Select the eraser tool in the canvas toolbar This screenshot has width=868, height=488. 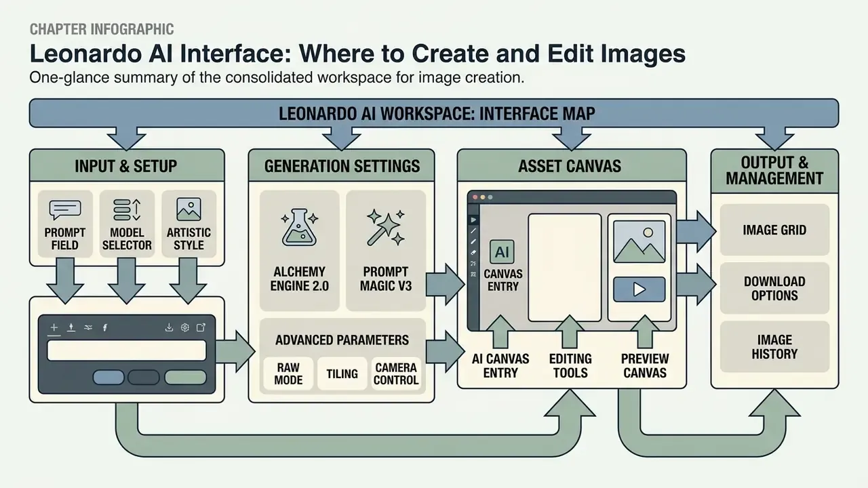pyautogui.click(x=473, y=252)
